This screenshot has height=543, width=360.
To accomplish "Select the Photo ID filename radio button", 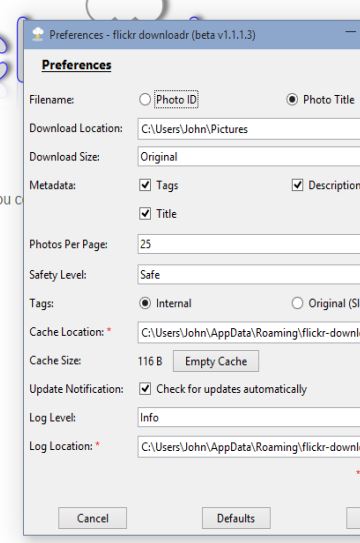I will [145, 99].
